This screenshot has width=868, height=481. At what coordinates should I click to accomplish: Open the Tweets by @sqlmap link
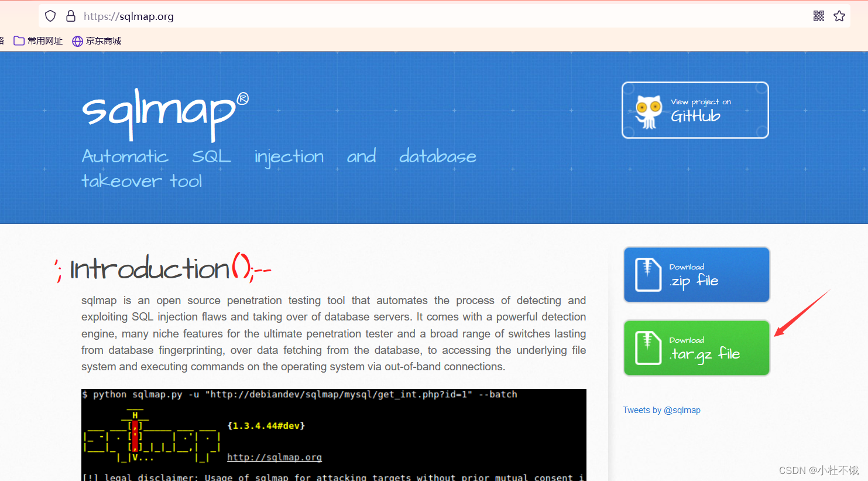pos(661,410)
